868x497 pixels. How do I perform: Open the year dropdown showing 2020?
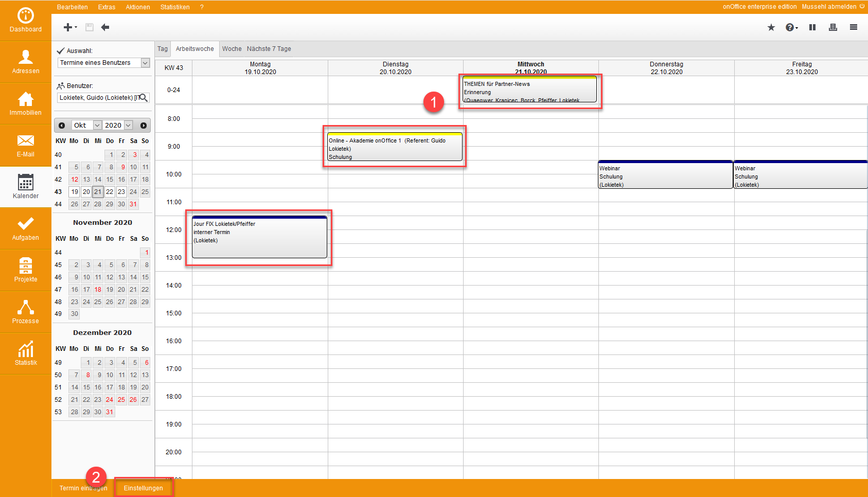tap(128, 126)
